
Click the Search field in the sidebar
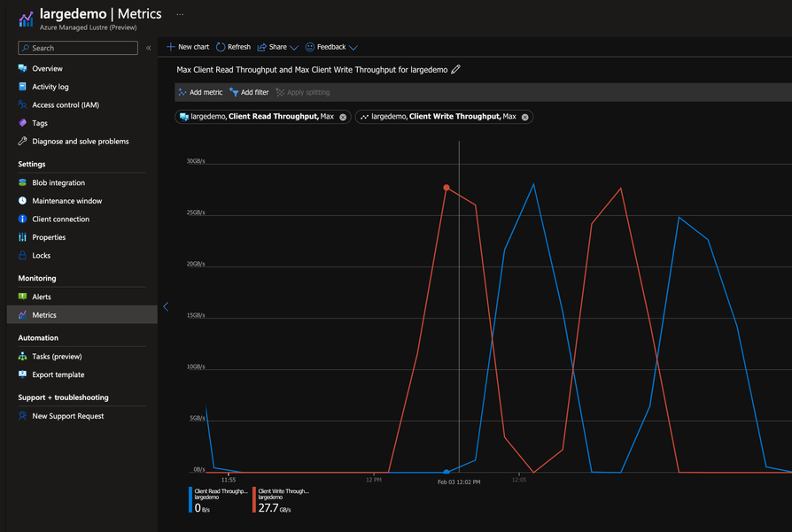coord(78,48)
